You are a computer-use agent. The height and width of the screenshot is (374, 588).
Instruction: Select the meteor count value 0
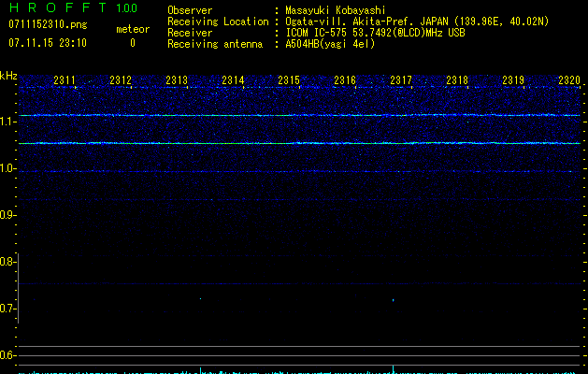(132, 43)
